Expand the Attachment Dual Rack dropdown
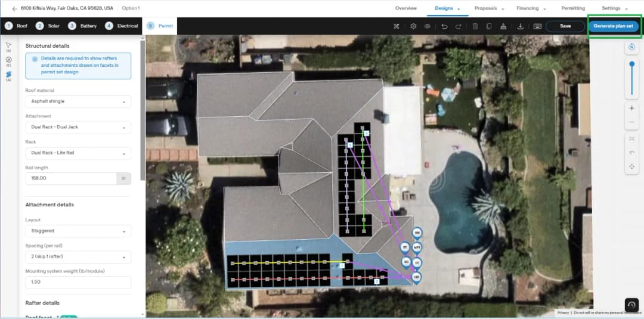644x319 pixels. coord(78,127)
